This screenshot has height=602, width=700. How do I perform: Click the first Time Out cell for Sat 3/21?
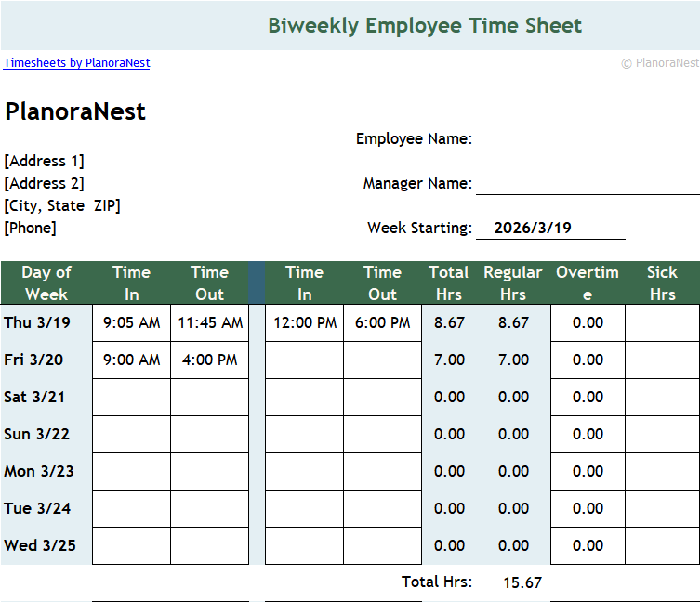tap(210, 398)
